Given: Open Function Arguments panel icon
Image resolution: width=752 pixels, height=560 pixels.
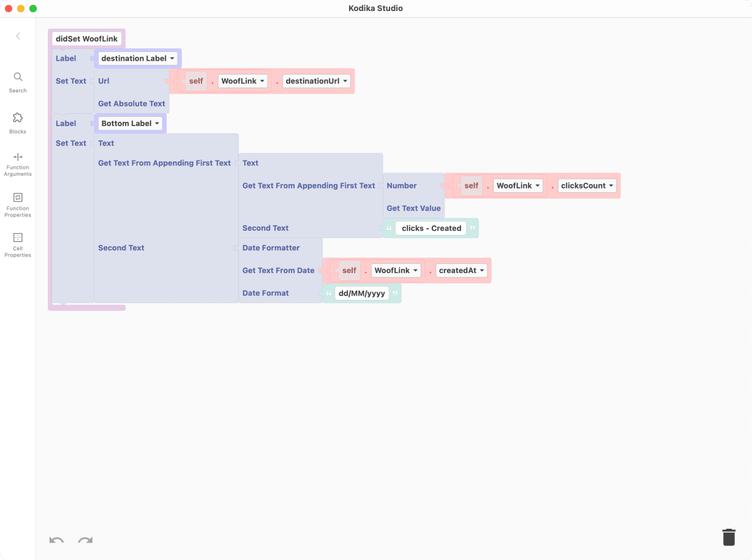Looking at the screenshot, I should (18, 157).
